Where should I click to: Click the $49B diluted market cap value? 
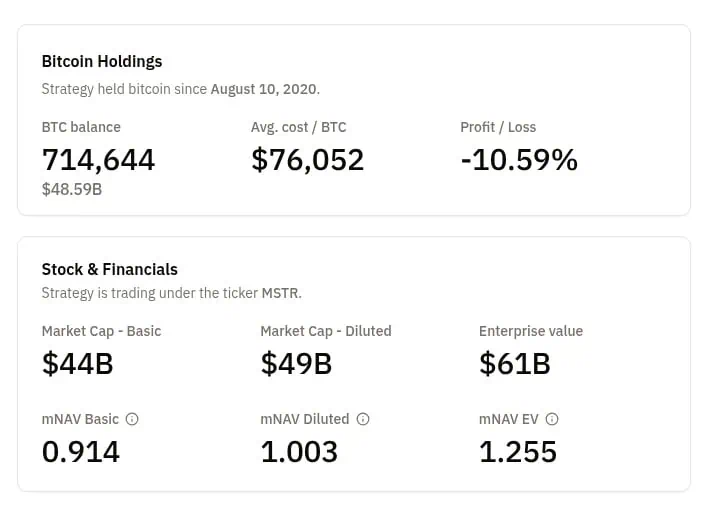(x=296, y=364)
